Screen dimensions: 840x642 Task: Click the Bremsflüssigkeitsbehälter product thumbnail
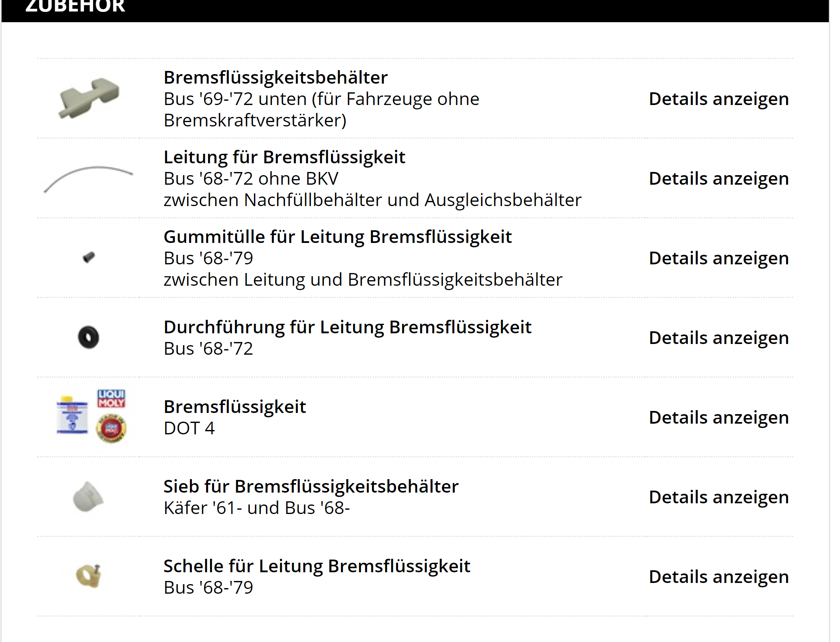tap(89, 98)
